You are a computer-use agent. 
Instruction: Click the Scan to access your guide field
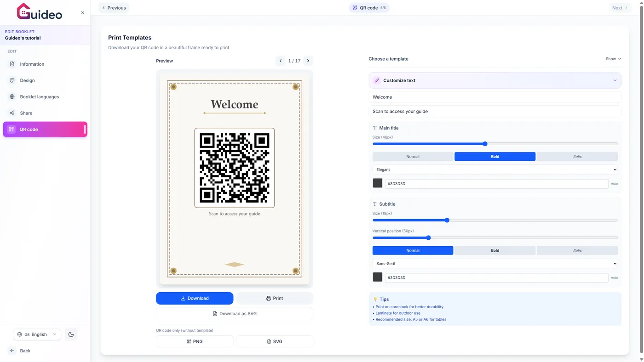495,111
